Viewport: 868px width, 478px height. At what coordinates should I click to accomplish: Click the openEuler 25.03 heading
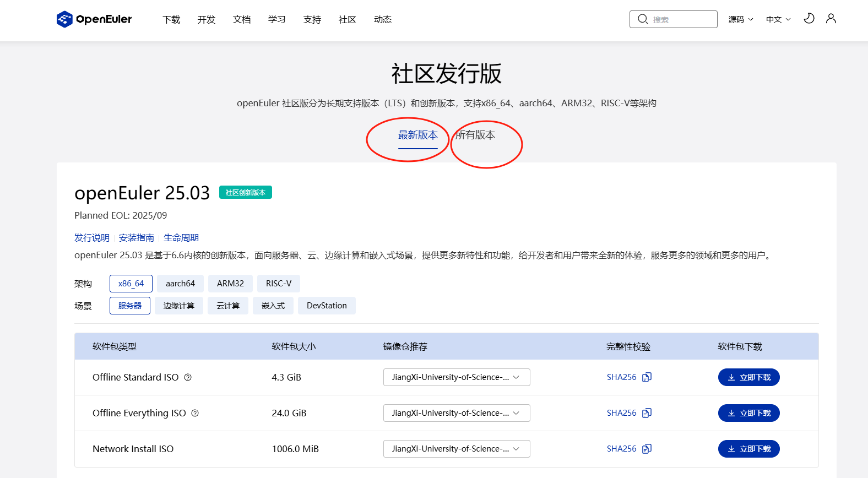142,193
